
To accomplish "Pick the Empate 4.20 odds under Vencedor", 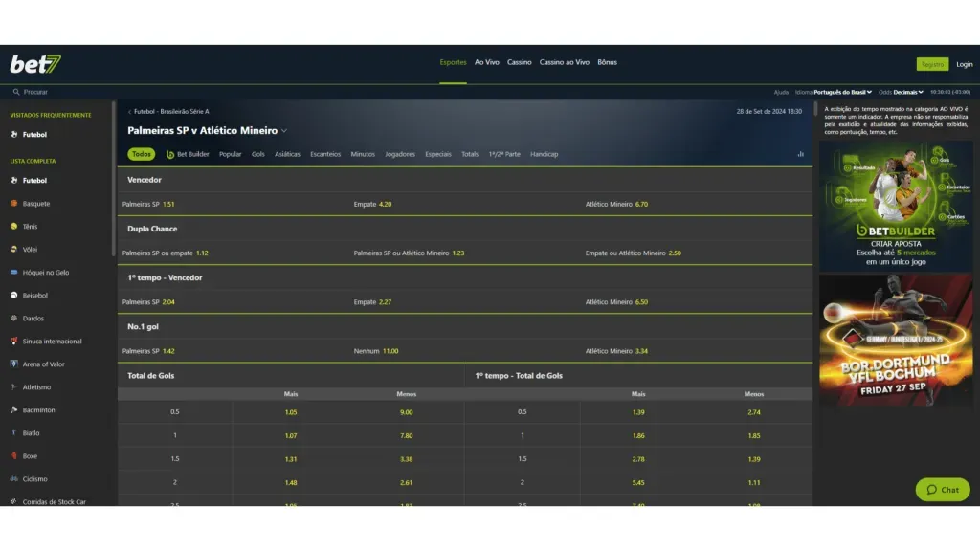I will point(385,204).
